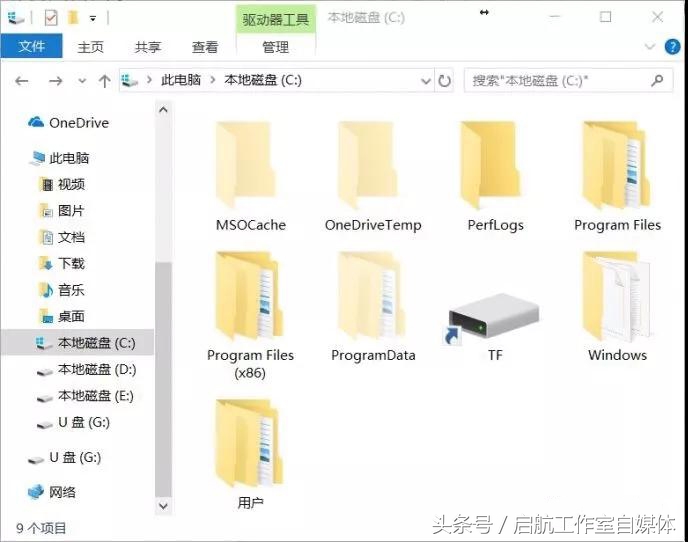Click the 本地磁盘 (C:) breadcrumb
688x542 pixels.
(263, 80)
